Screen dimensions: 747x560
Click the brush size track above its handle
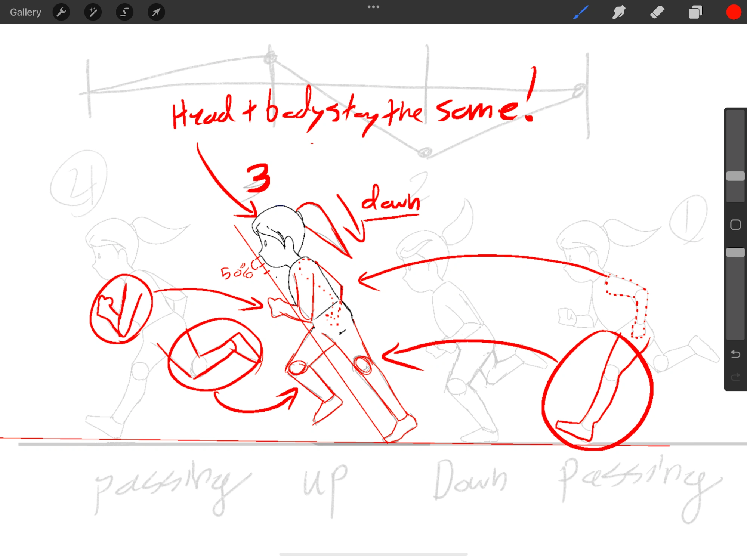tap(735, 142)
